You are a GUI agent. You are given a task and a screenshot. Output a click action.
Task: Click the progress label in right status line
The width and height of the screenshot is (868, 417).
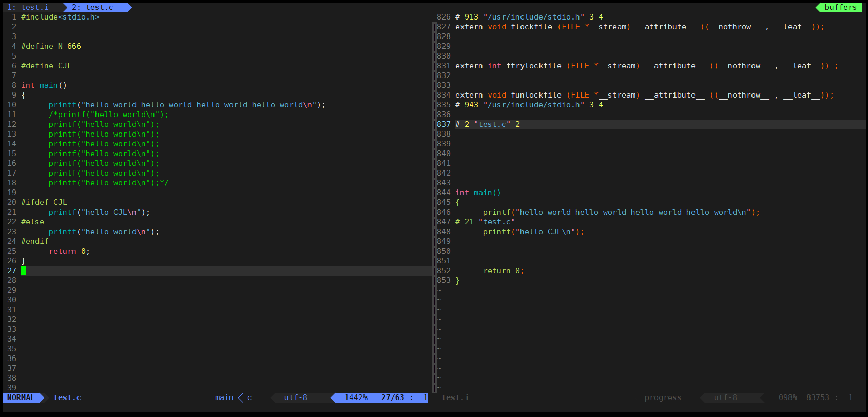coord(663,397)
